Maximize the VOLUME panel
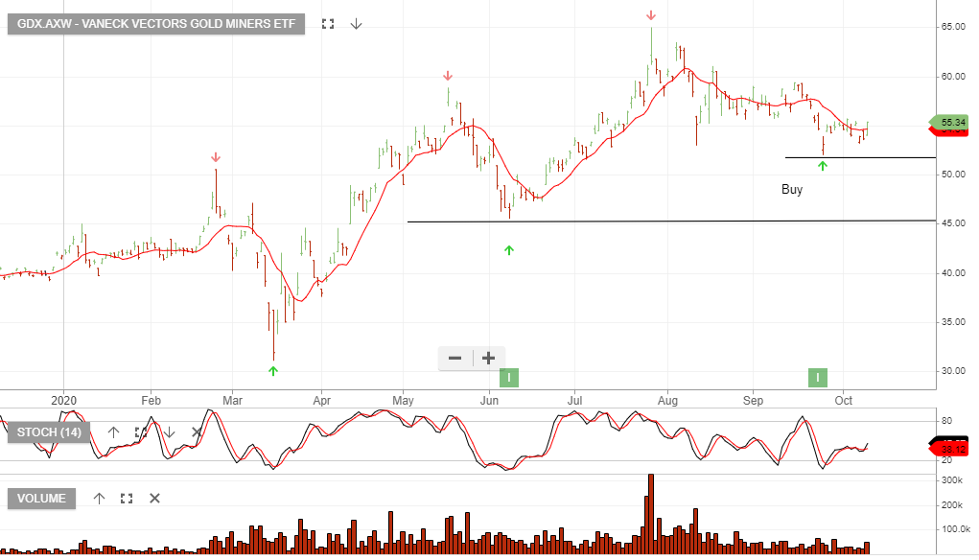The width and height of the screenshot is (979, 560). click(127, 499)
